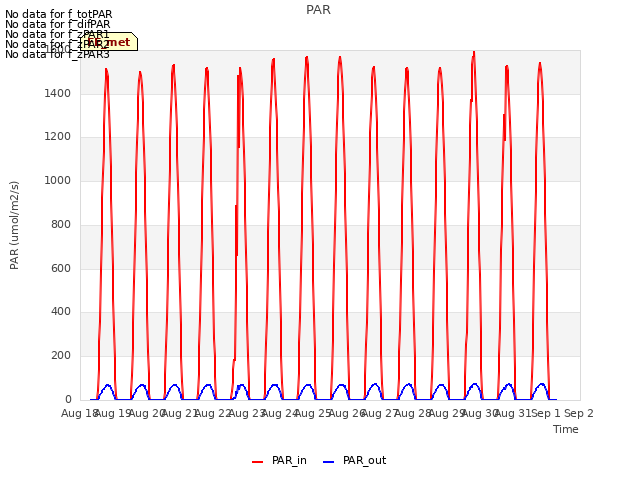Click the 200 y-axis tick label
This screenshot has height=480, width=640.
[61, 356]
